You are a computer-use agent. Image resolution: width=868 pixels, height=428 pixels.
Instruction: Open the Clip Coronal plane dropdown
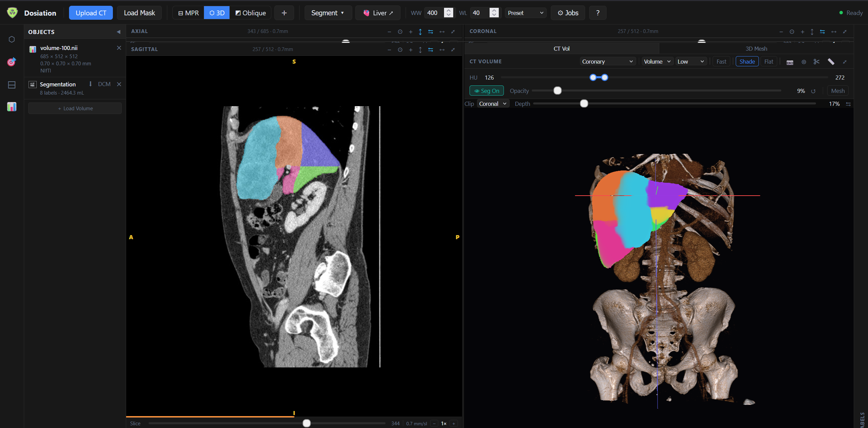coord(493,104)
